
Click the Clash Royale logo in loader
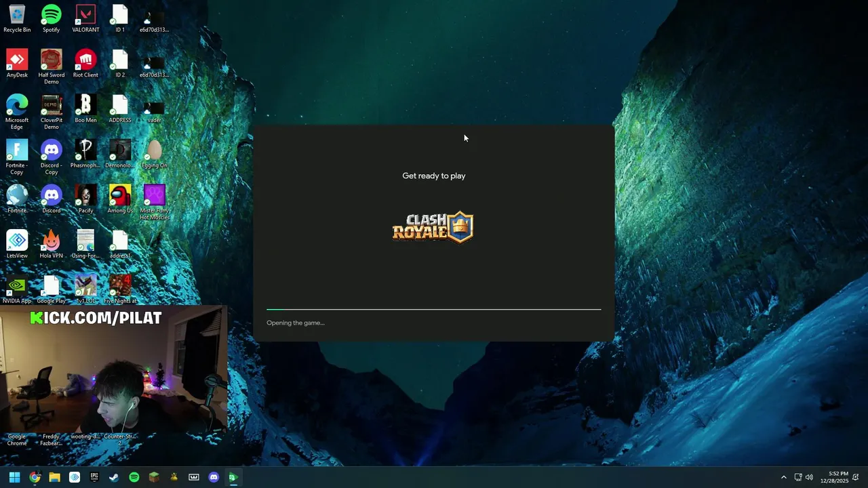pos(433,227)
